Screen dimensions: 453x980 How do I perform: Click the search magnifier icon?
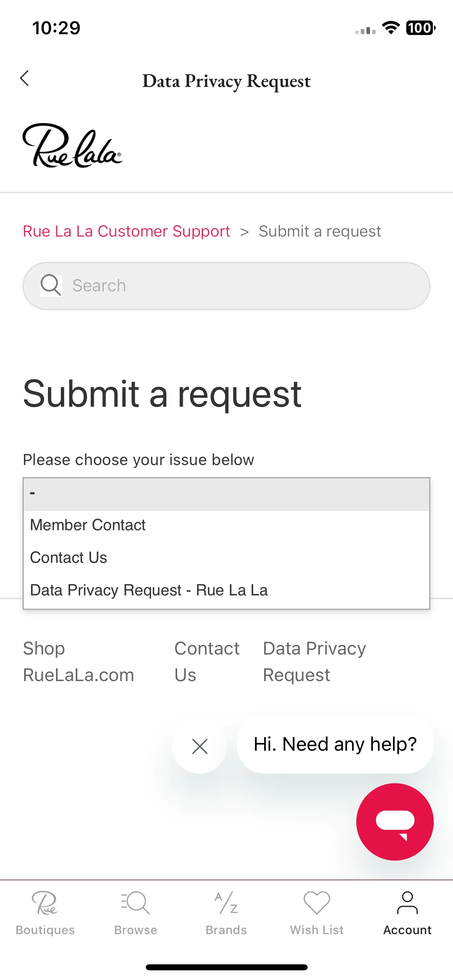pyautogui.click(x=51, y=286)
